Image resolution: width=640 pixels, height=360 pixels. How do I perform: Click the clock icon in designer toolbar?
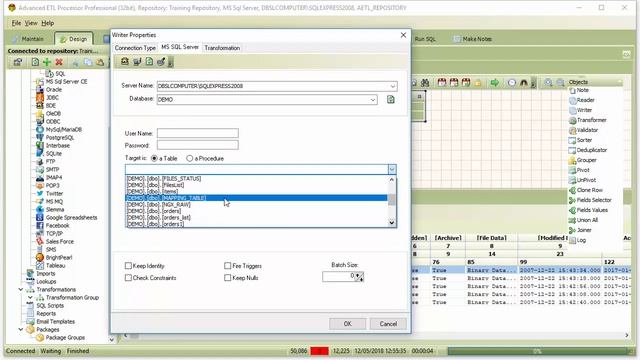point(512,83)
